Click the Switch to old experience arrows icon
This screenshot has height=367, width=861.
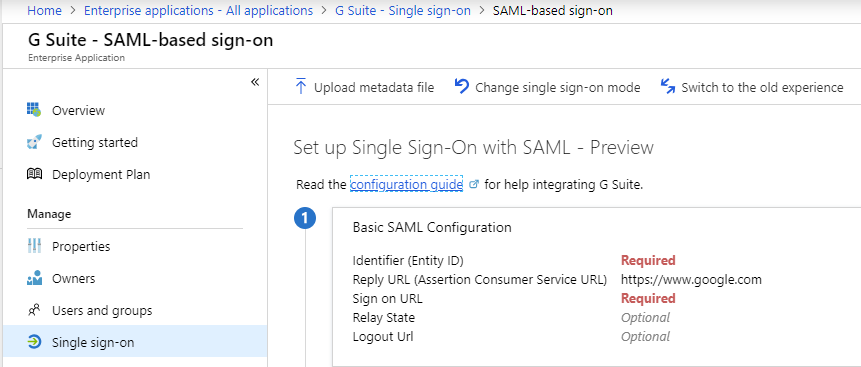point(668,87)
